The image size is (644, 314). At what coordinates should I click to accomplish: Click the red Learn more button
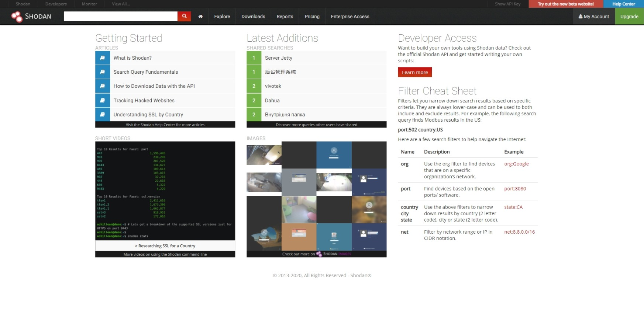click(415, 72)
